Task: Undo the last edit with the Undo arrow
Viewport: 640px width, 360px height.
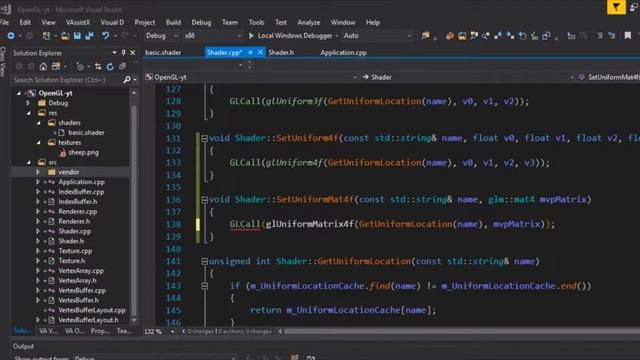Action: click(105, 36)
